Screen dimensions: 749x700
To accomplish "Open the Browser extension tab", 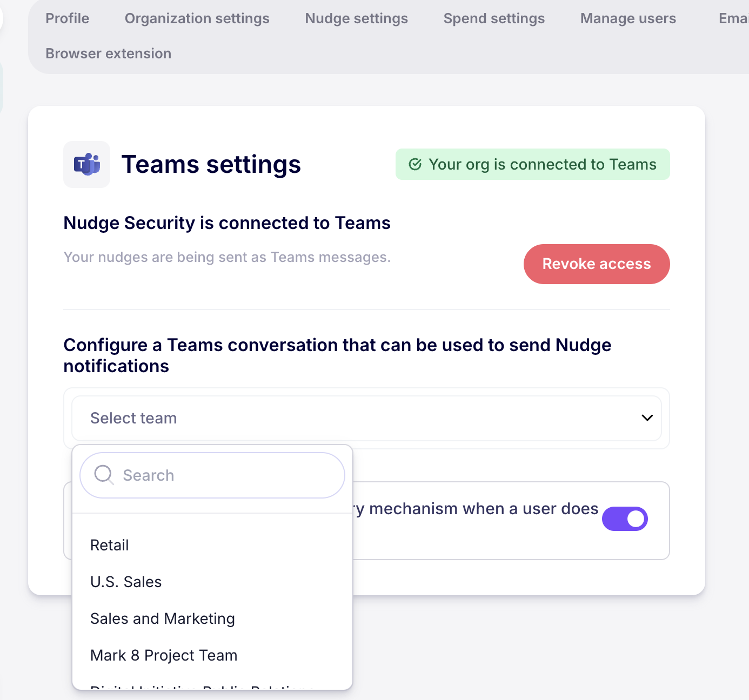I will tap(108, 53).
